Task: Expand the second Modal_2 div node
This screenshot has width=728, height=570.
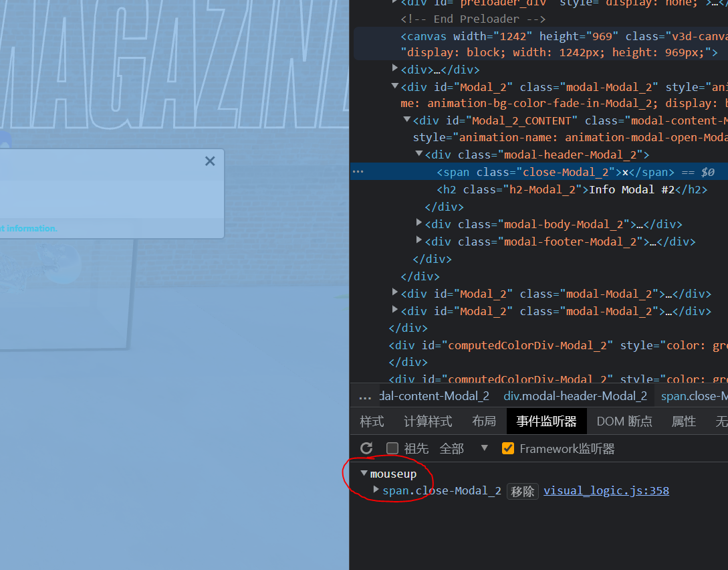Action: pos(394,292)
